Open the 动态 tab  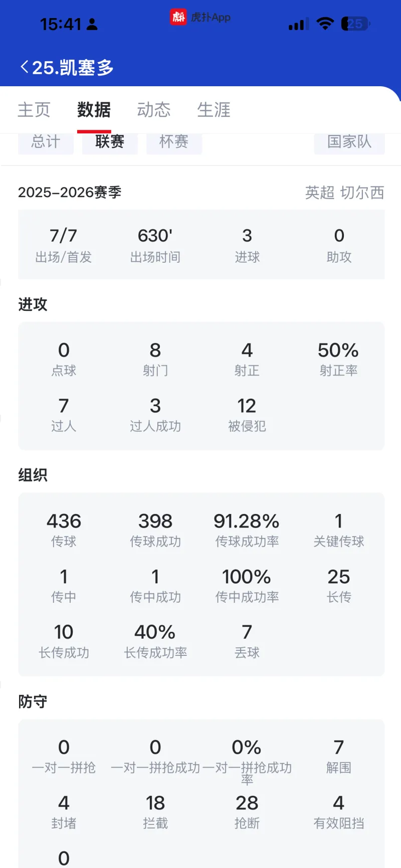[154, 110]
